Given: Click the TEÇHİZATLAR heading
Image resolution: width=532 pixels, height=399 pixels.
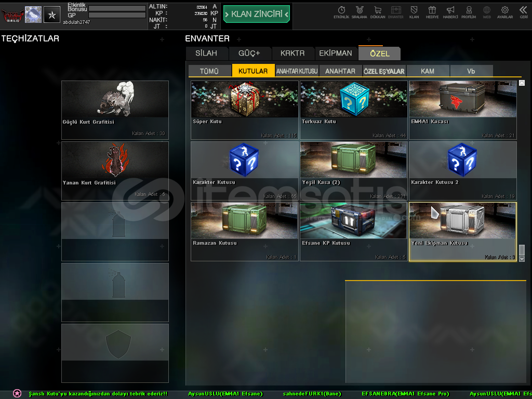Looking at the screenshot, I should click(30, 38).
